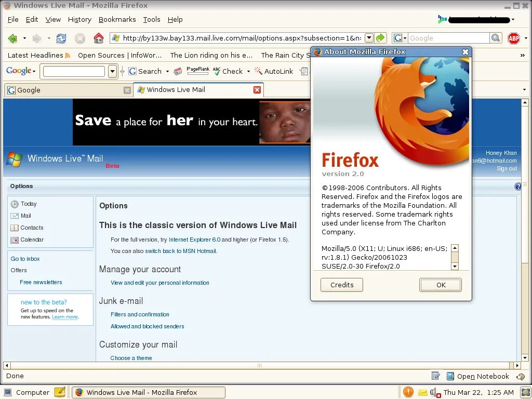Activate the AutoLink tool
Viewport: 532px width, 399px height.
[x=274, y=71]
